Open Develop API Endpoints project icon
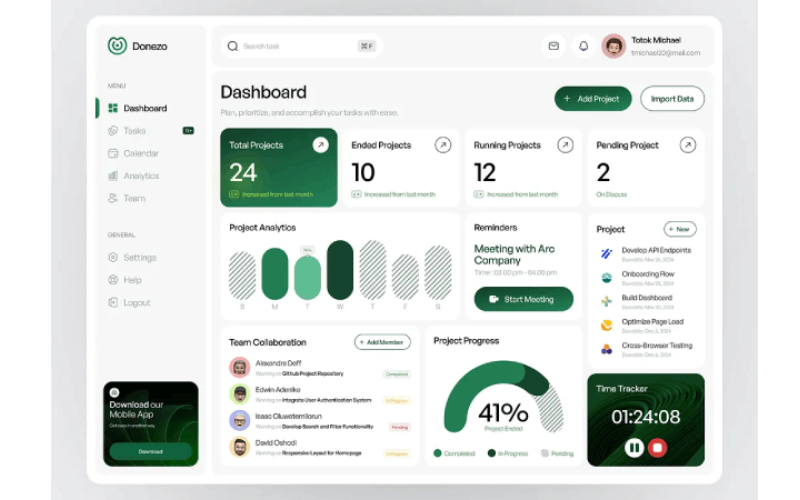 [606, 254]
